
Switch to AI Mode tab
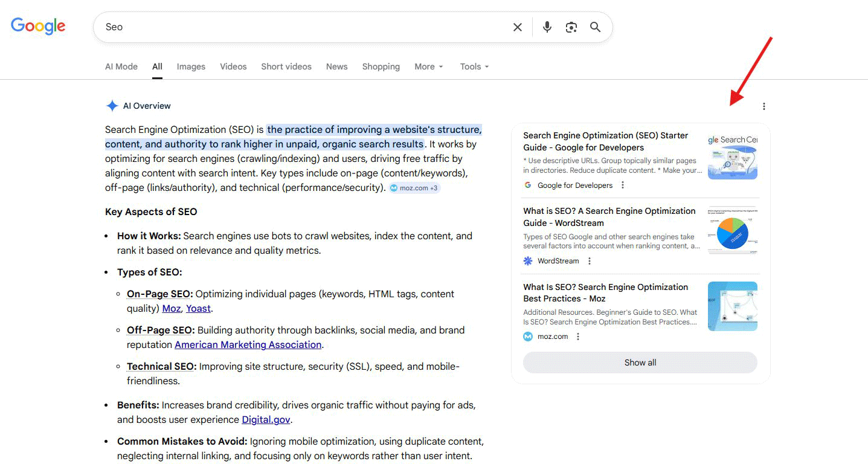121,66
